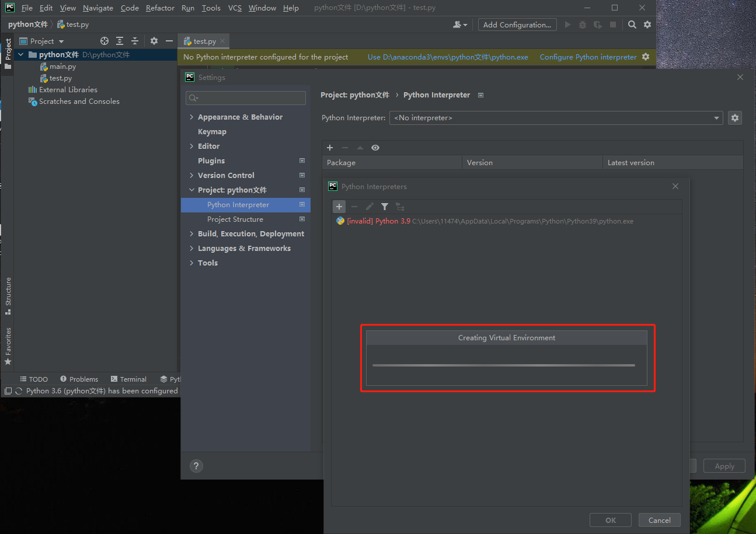This screenshot has width=756, height=534.
Task: Hide the Project panel with the minus icon
Action: [169, 41]
